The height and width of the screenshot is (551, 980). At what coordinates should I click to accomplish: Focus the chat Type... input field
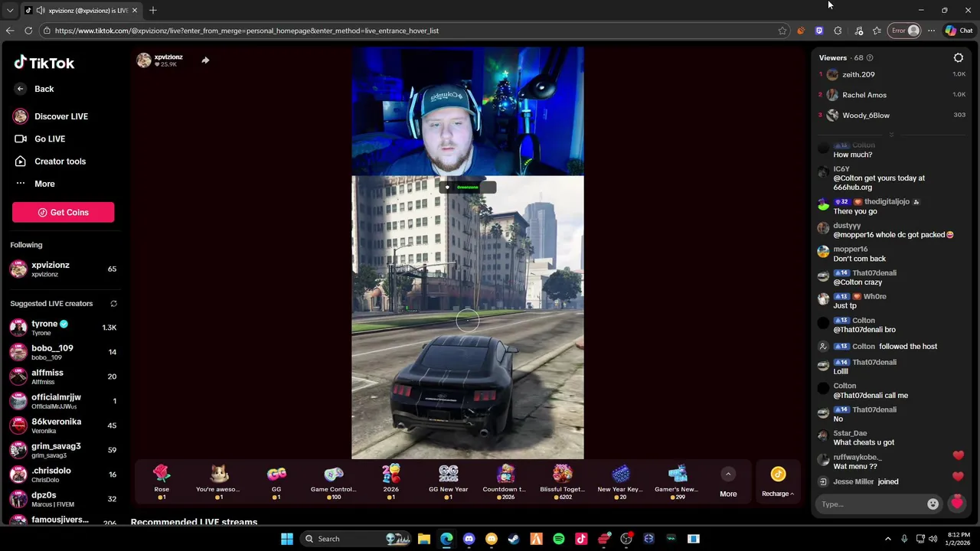point(871,504)
